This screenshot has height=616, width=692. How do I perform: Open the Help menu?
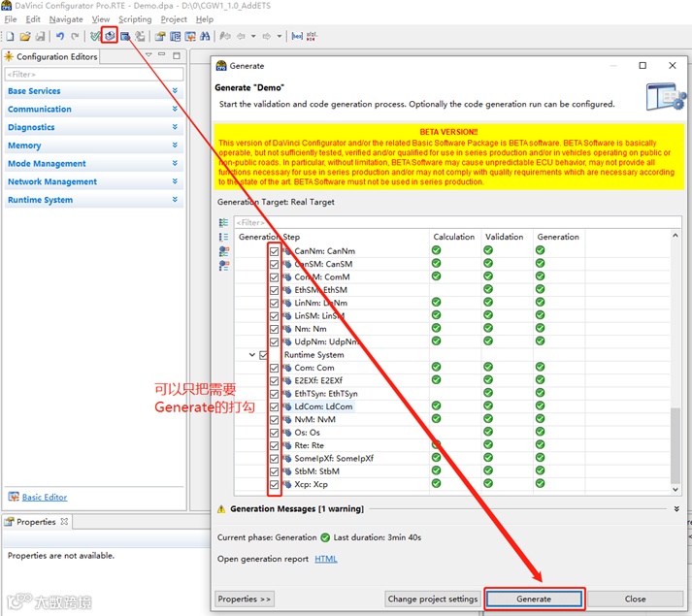[205, 19]
